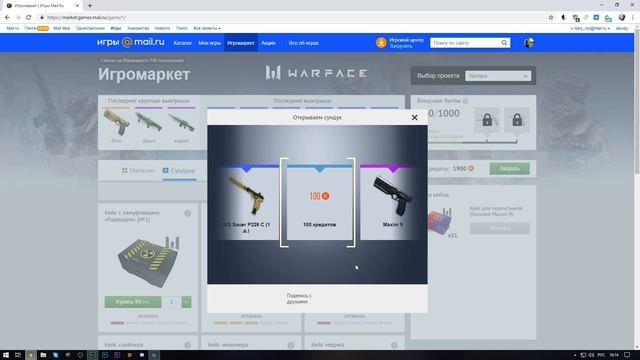This screenshot has width=640, height=360.
Task: Open the Windows Start menu
Action: pos(6,355)
